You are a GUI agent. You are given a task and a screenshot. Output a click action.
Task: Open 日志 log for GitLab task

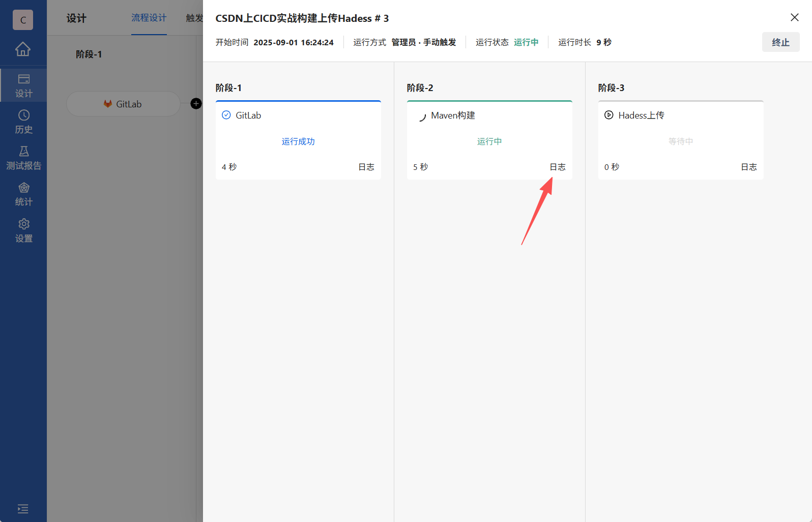[366, 167]
